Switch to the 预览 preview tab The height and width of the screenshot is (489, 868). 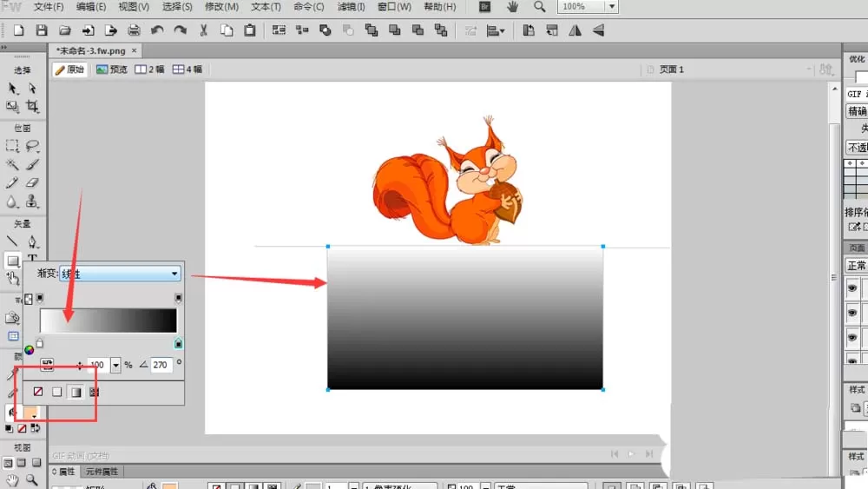(112, 69)
